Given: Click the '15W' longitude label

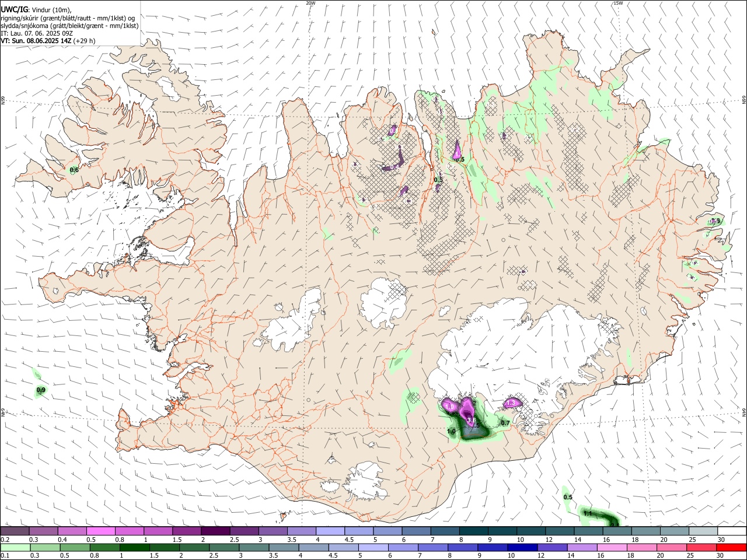Looking at the screenshot, I should 618,3.
